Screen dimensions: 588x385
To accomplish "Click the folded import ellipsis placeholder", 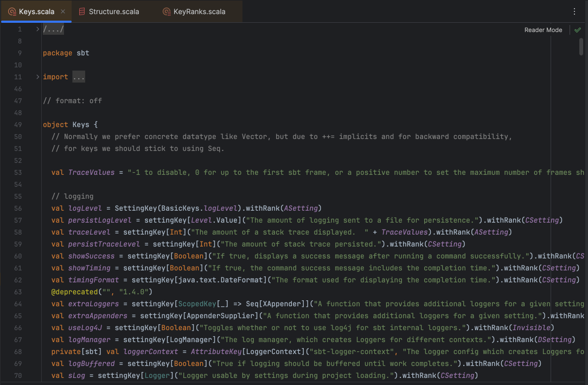I will 78,77.
